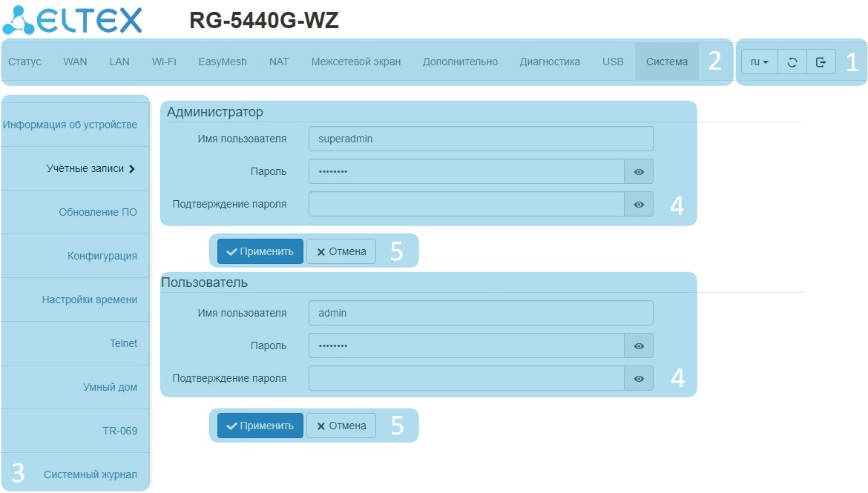This screenshot has height=493, width=868.
Task: Click the Eltex logo
Action: (x=73, y=21)
